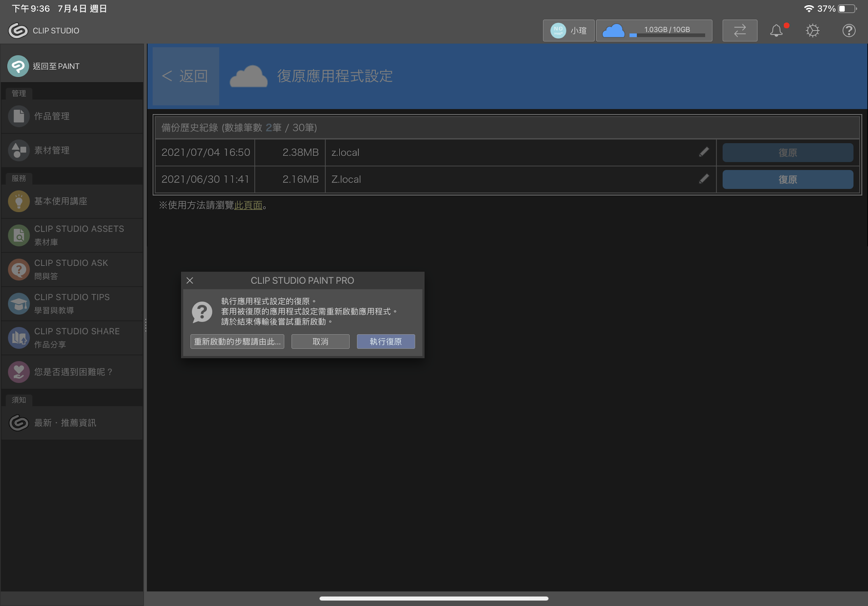Screen dimensions: 868x606
Task: Click the CLIP STUDIO ASSETS 素材庫 icon
Action: coord(19,235)
